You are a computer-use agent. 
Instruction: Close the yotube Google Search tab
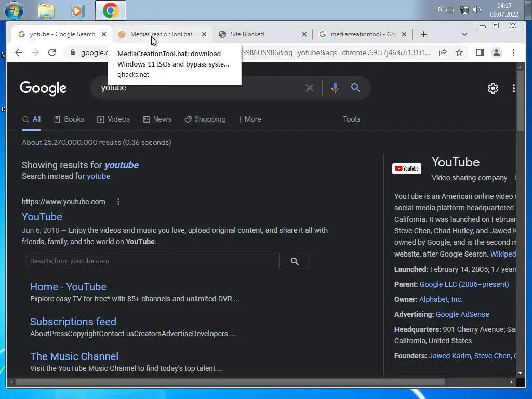click(x=104, y=34)
